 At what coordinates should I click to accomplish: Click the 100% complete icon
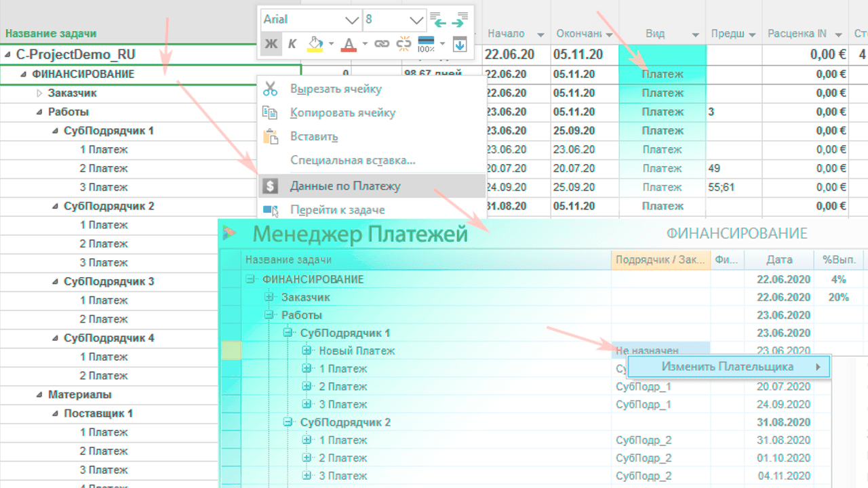click(x=426, y=44)
